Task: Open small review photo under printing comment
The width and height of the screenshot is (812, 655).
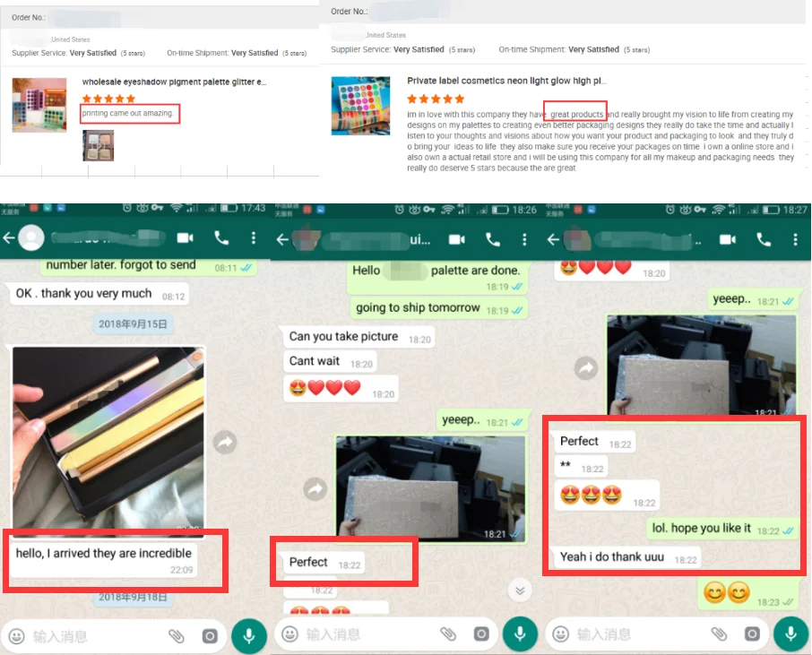Action: [98, 145]
